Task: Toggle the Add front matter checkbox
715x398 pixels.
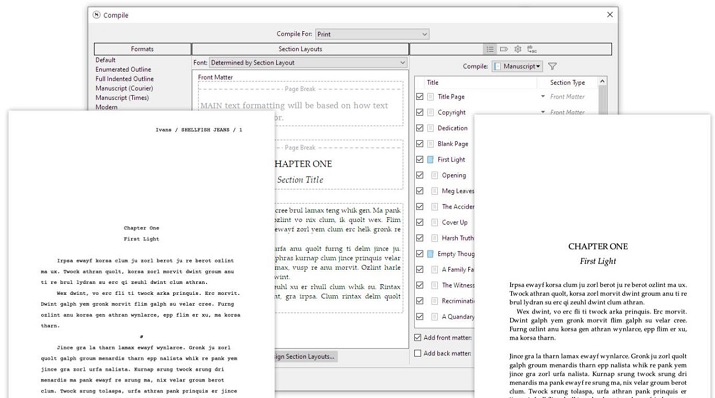Action: click(x=418, y=337)
